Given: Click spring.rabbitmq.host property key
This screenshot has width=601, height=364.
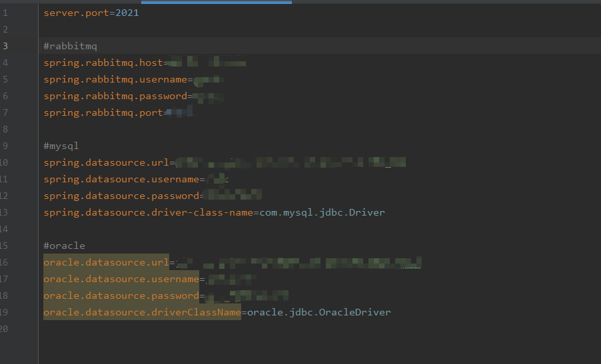Looking at the screenshot, I should point(103,63).
